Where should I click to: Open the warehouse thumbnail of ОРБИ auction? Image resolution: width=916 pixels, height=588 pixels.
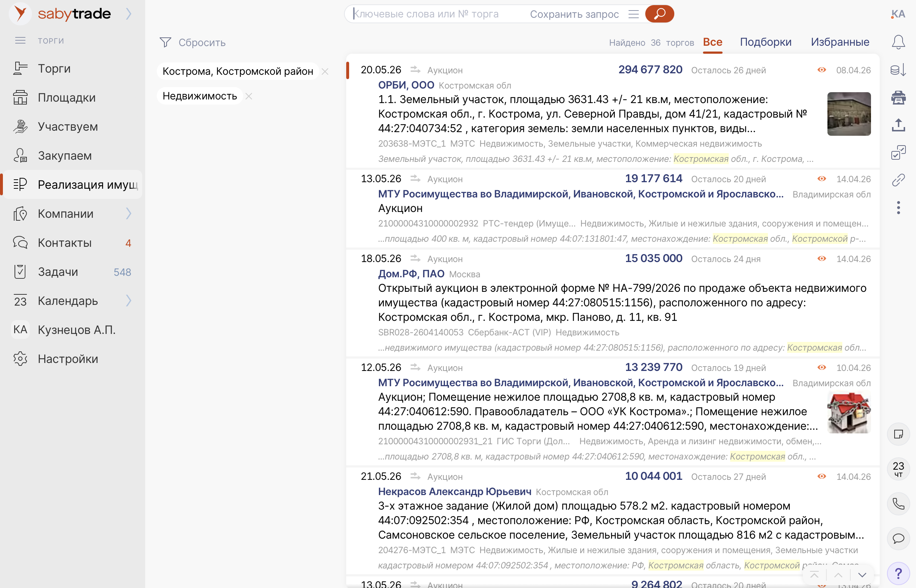point(849,114)
